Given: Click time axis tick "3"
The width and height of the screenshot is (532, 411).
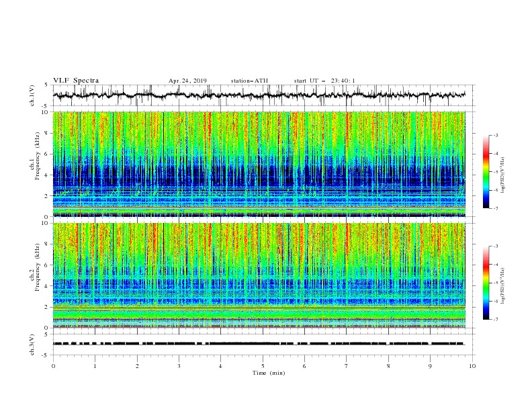Looking at the screenshot, I should click(x=179, y=366).
